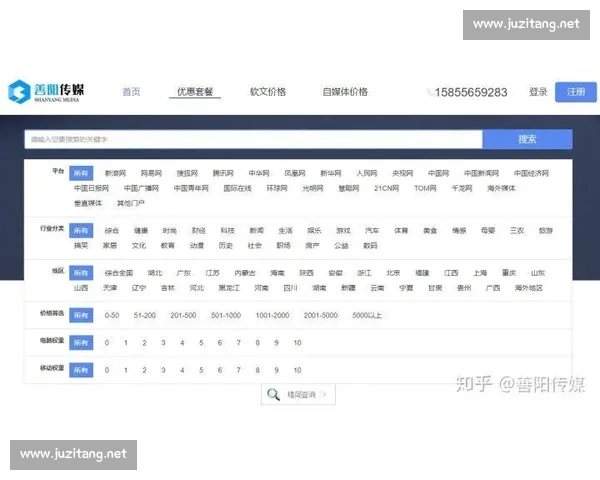Filter platform by 搜狐网

pyautogui.click(x=187, y=173)
